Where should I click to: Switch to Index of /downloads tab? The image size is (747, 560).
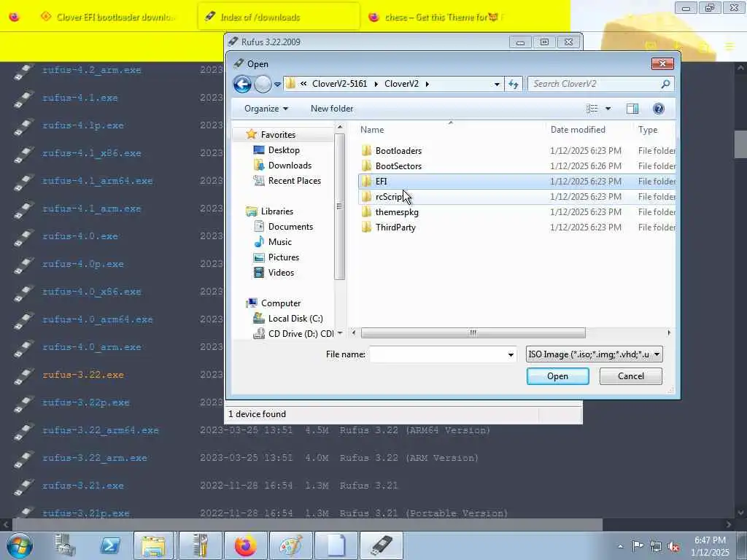(279, 17)
